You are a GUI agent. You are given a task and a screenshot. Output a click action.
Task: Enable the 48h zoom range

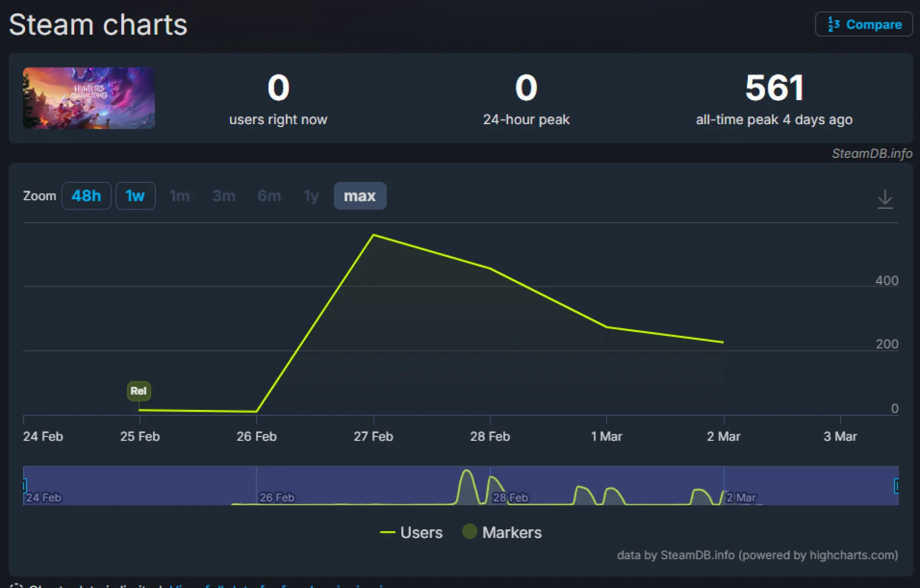click(86, 196)
